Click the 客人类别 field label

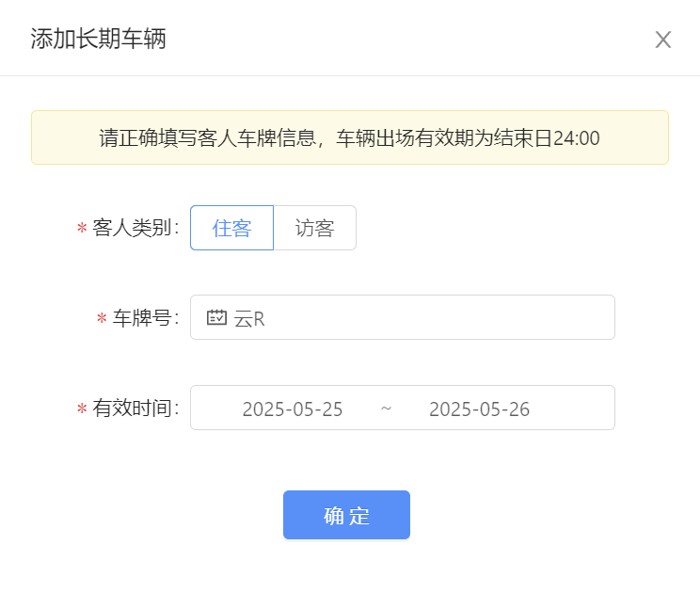135,228
